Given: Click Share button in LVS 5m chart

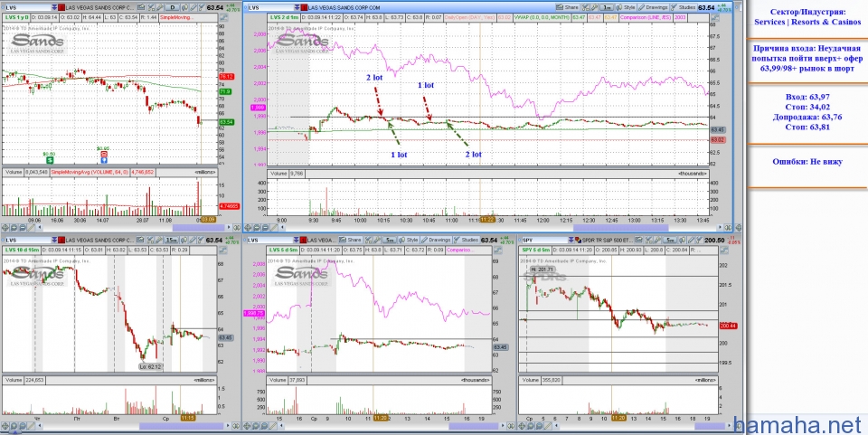Looking at the screenshot, I should [352, 241].
